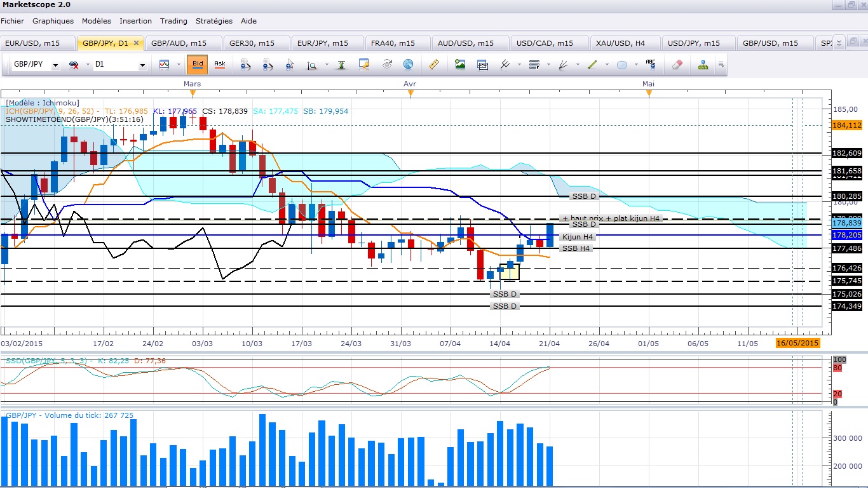Switch to the FRA40, m15 tab

pos(397,43)
